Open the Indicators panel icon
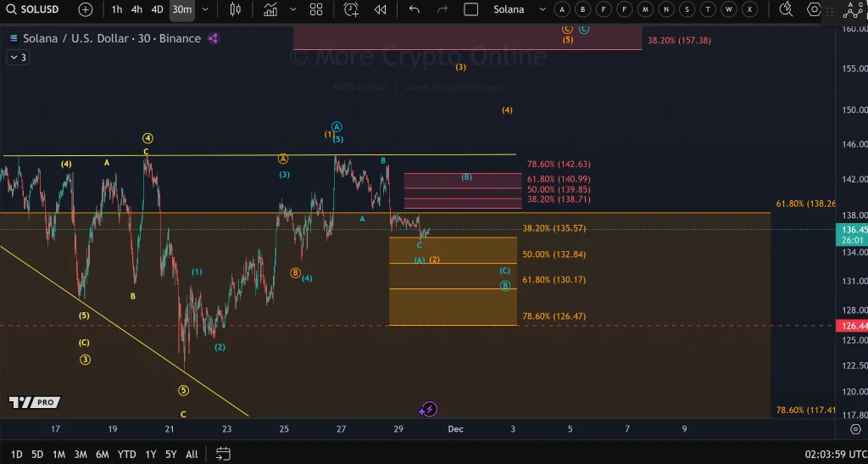 270,9
